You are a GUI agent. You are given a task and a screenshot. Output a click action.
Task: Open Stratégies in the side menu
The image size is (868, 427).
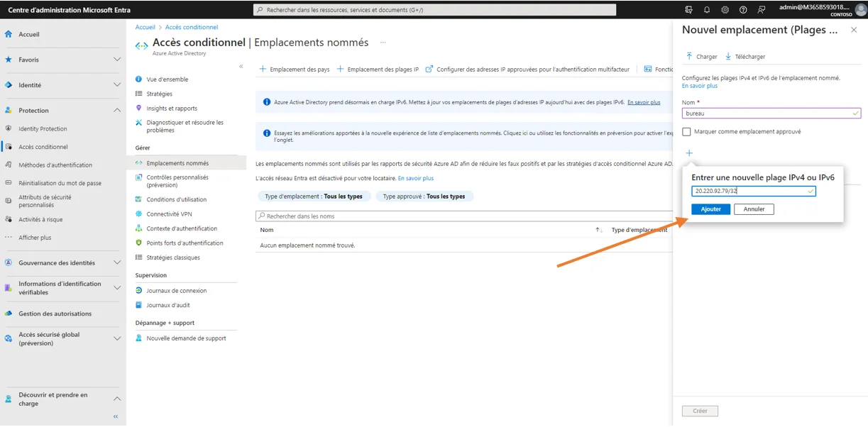click(x=159, y=94)
